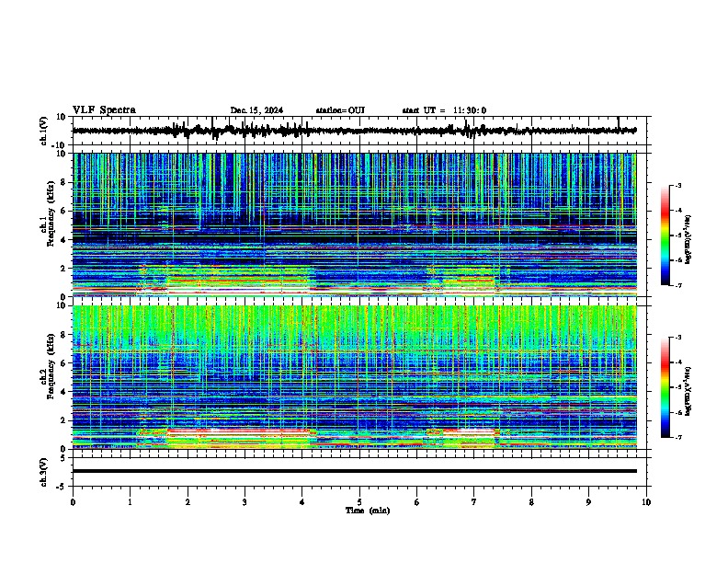Click the time axis tick label "8"

pos(531,502)
